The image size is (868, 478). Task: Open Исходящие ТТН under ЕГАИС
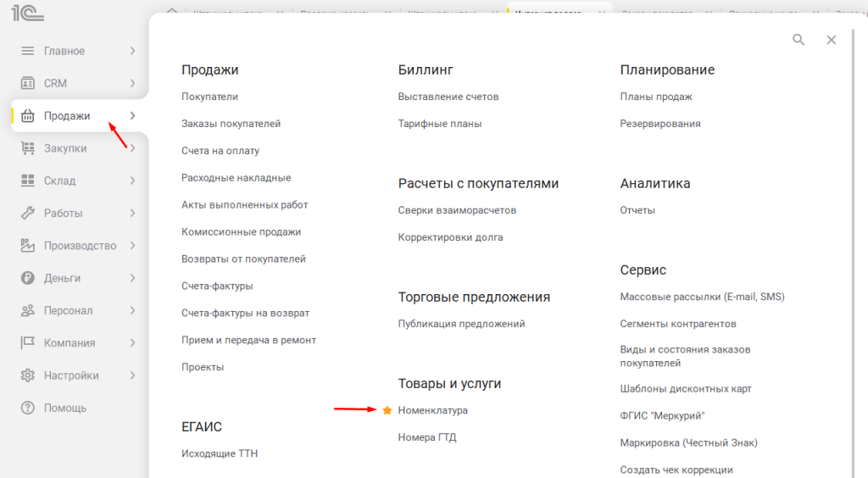pyautogui.click(x=220, y=453)
